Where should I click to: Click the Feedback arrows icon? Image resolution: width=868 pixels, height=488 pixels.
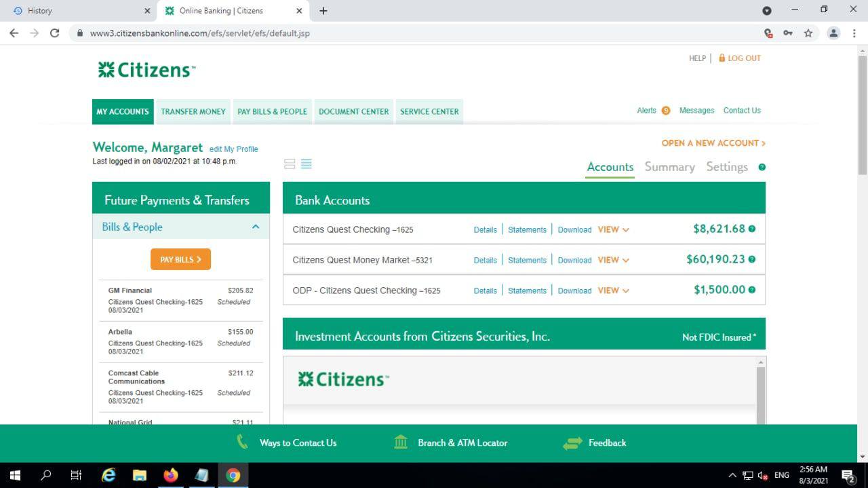[572, 443]
